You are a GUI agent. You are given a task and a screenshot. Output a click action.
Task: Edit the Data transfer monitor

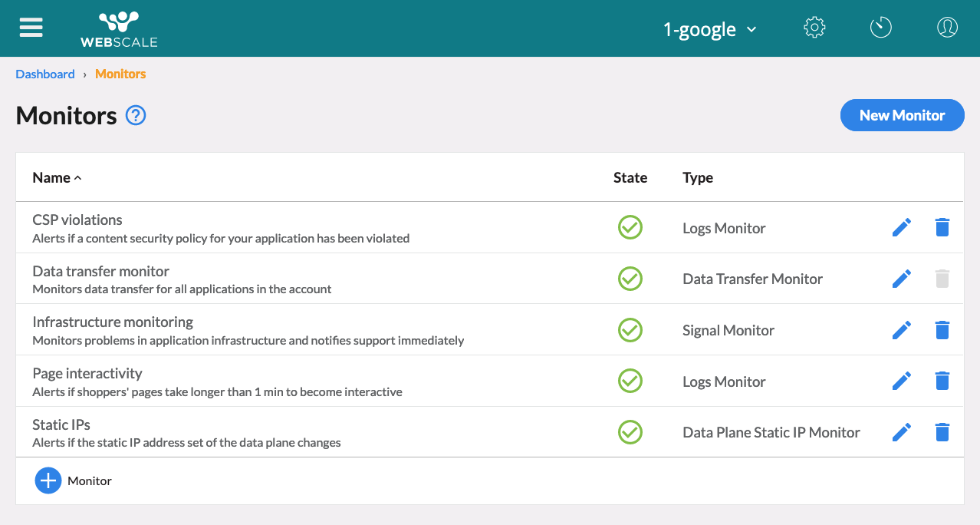click(902, 279)
